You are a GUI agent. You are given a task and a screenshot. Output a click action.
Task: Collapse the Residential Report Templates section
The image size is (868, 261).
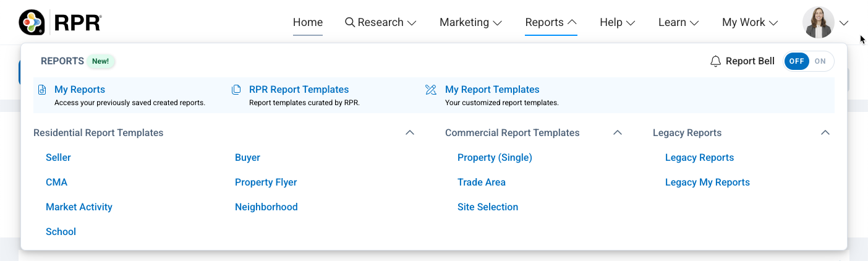click(x=409, y=133)
